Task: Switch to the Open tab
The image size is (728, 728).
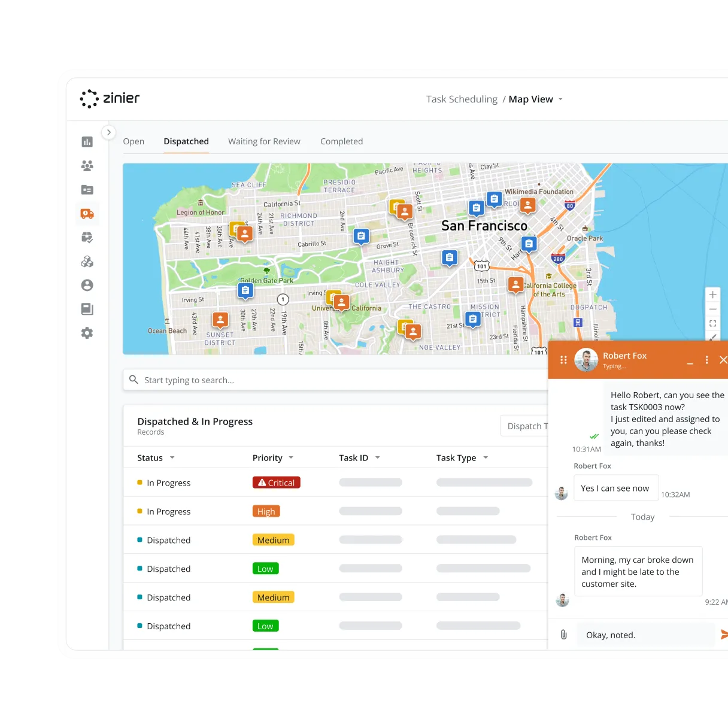Action: [134, 141]
